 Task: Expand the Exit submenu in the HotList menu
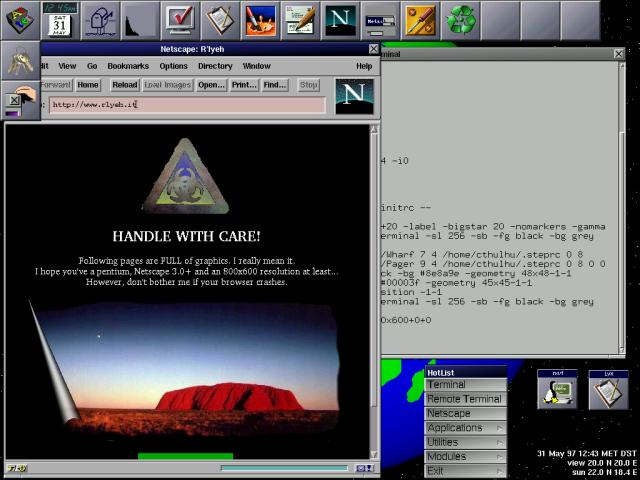pyautogui.click(x=466, y=471)
